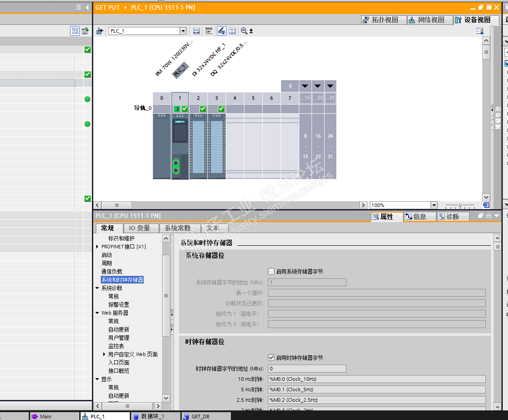Image resolution: width=508 pixels, height=420 pixels.
Task: Click the grey left arrow above slot 7
Action: click(290, 86)
